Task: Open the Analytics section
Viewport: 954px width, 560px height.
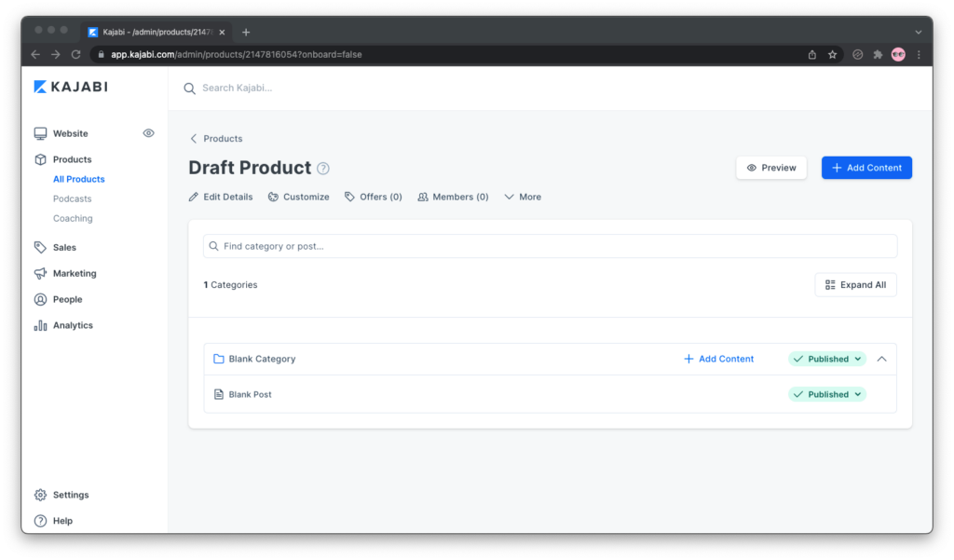Action: (73, 325)
